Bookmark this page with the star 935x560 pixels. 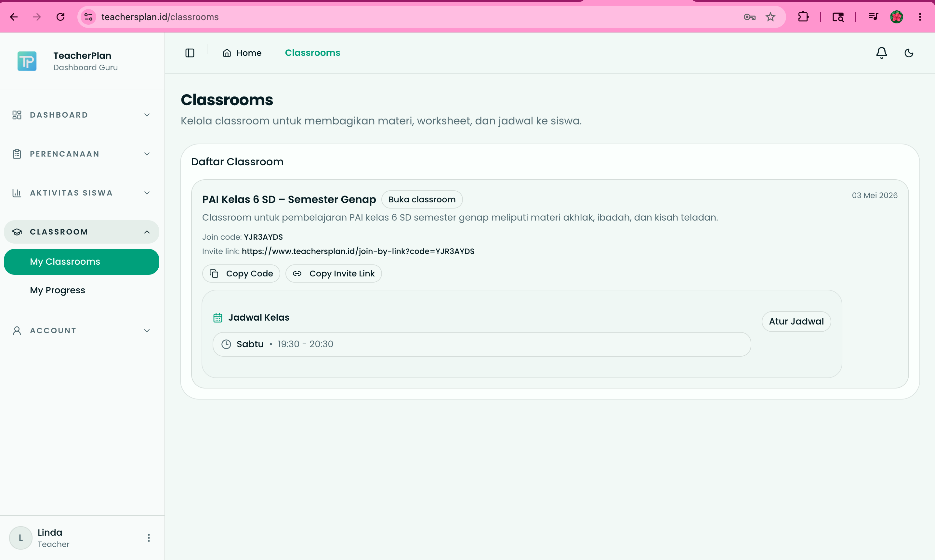[770, 17]
